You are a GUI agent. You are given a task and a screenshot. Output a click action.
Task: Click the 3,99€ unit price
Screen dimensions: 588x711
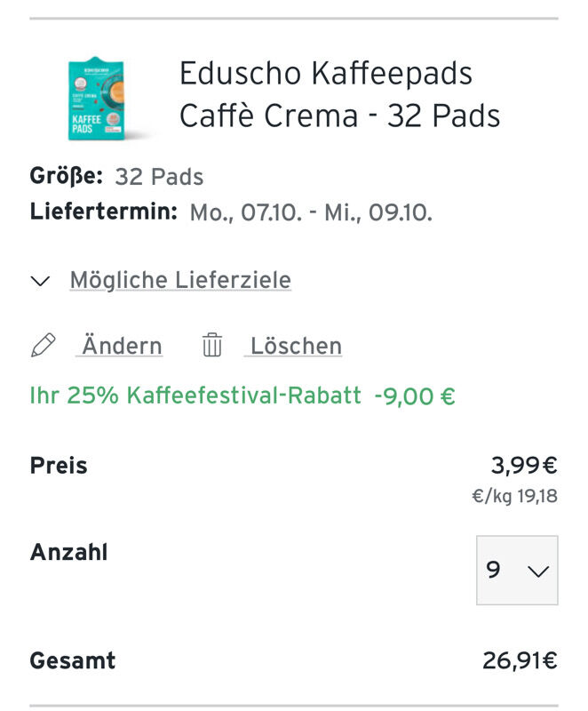coord(524,465)
